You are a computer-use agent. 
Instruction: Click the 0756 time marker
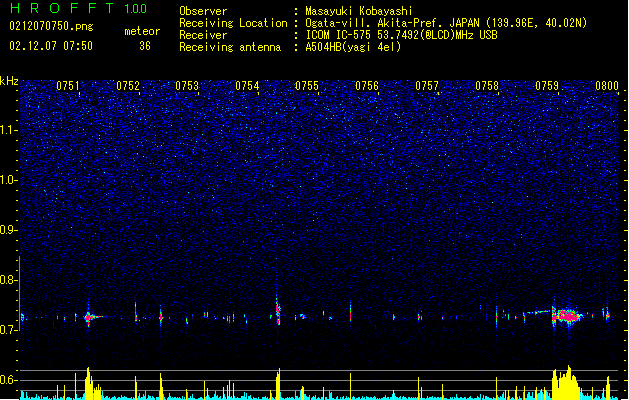pyautogui.click(x=367, y=86)
